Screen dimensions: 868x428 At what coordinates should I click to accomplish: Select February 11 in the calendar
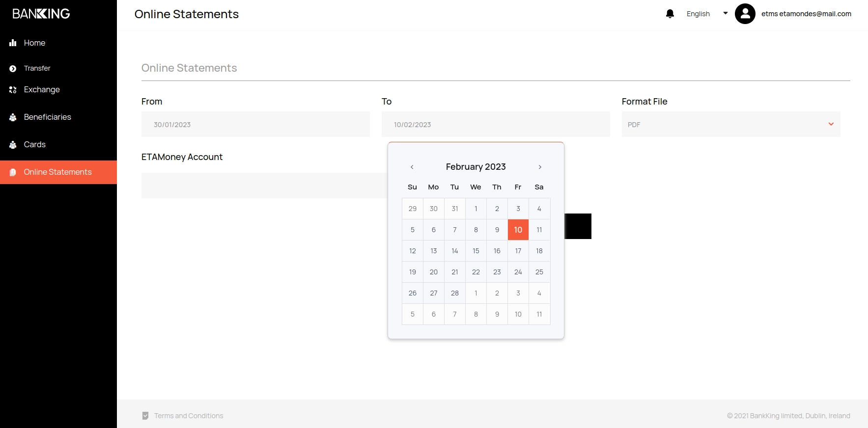pyautogui.click(x=539, y=230)
